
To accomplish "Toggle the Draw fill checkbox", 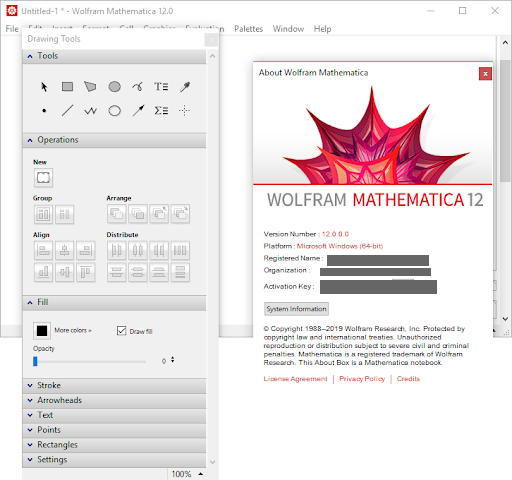I will click(122, 331).
